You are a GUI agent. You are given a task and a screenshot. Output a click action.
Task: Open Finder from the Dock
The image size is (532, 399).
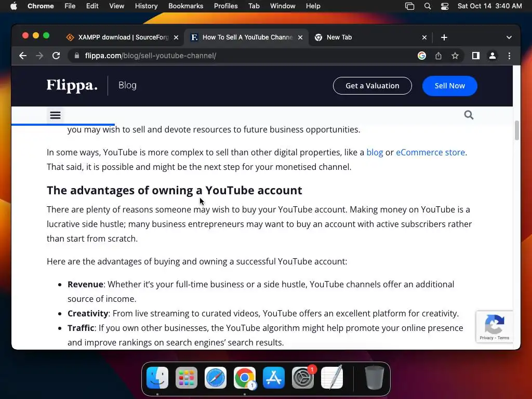[157, 378]
